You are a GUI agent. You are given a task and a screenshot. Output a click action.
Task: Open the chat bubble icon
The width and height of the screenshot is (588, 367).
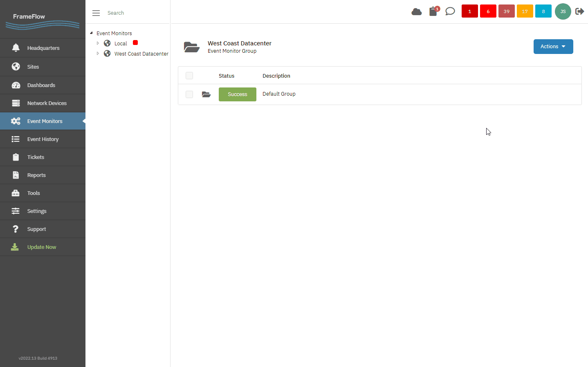click(450, 11)
